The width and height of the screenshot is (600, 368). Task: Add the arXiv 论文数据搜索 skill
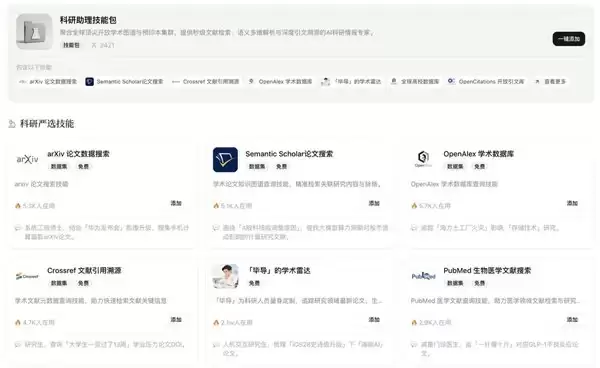point(176,203)
